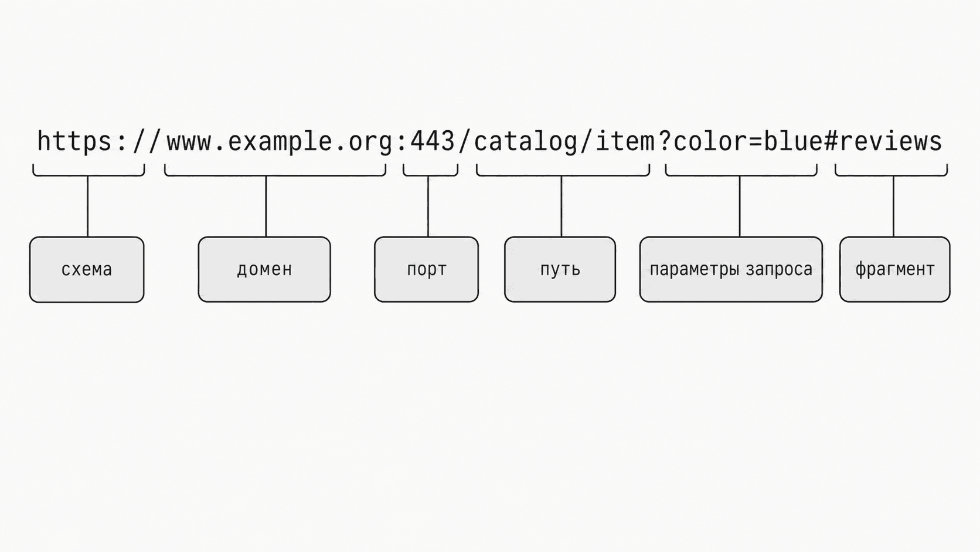Viewport: 980px width, 552px height.
Task: Click the bracket under https://
Action: [89, 170]
